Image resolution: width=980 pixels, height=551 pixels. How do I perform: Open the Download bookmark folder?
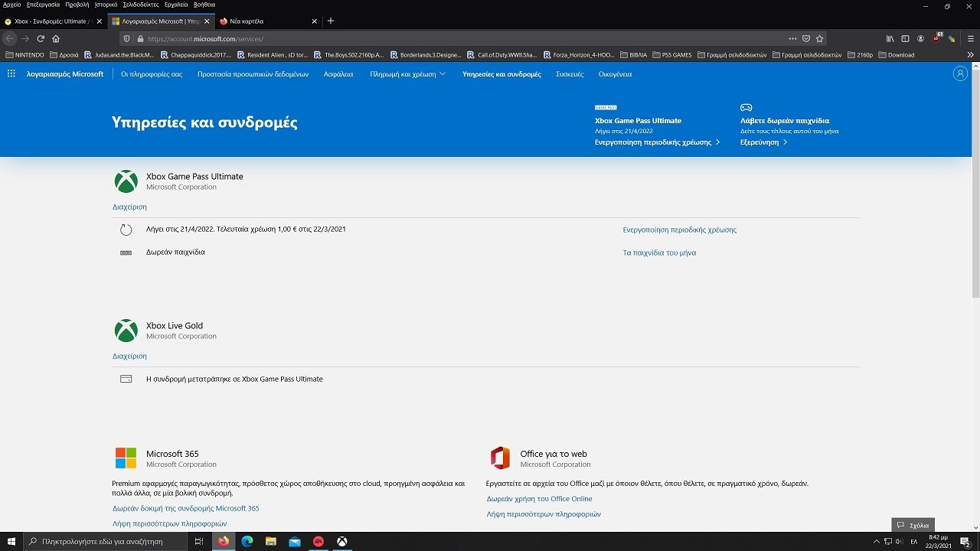897,55
